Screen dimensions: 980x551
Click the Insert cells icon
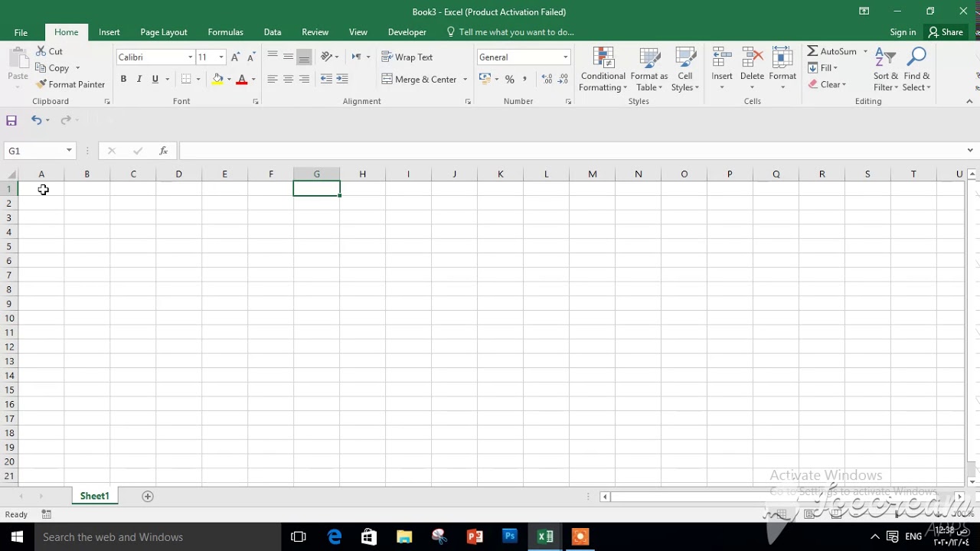click(722, 58)
